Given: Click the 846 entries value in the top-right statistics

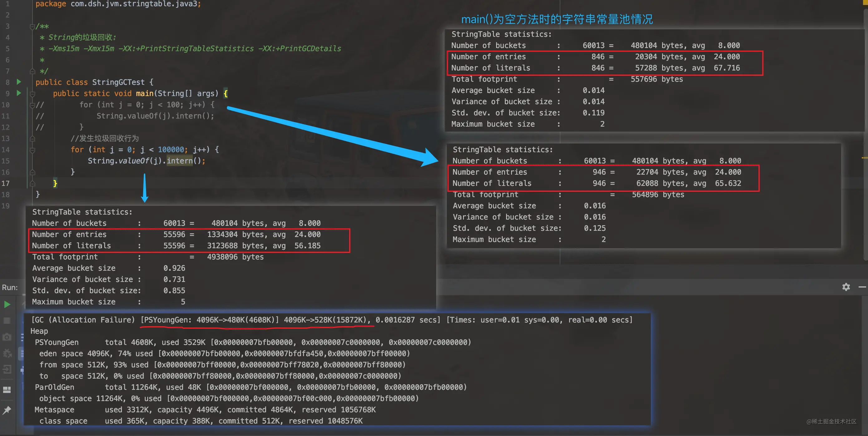Looking at the screenshot, I should pos(598,57).
